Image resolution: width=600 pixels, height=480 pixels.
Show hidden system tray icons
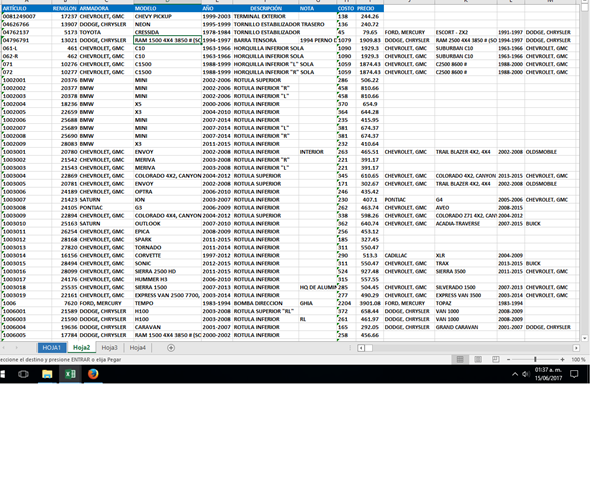click(515, 374)
